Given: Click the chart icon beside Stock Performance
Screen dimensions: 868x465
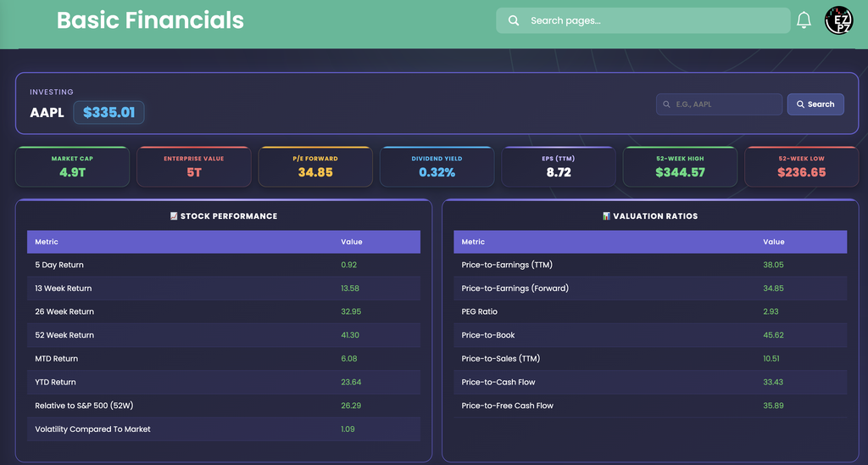Looking at the screenshot, I should click(x=174, y=216).
